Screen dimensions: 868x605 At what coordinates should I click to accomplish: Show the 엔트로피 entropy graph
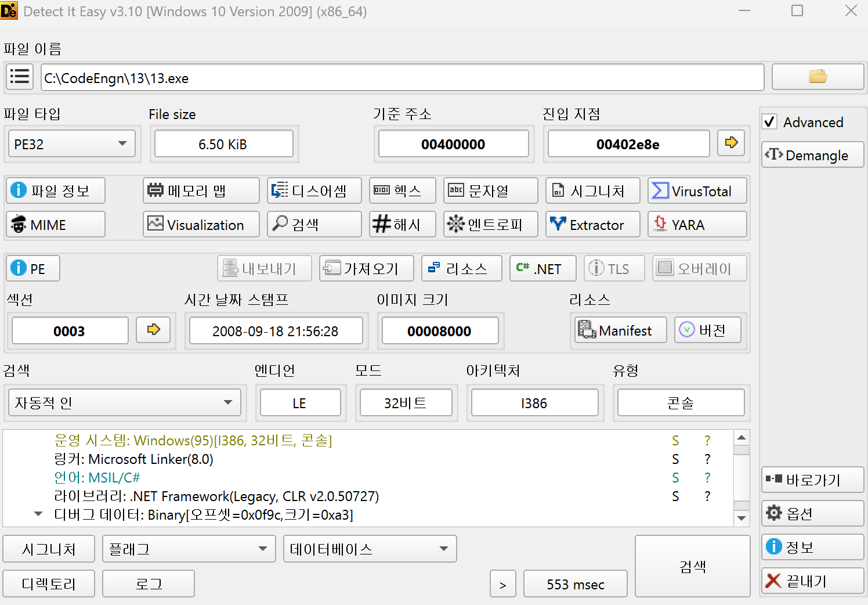[491, 224]
